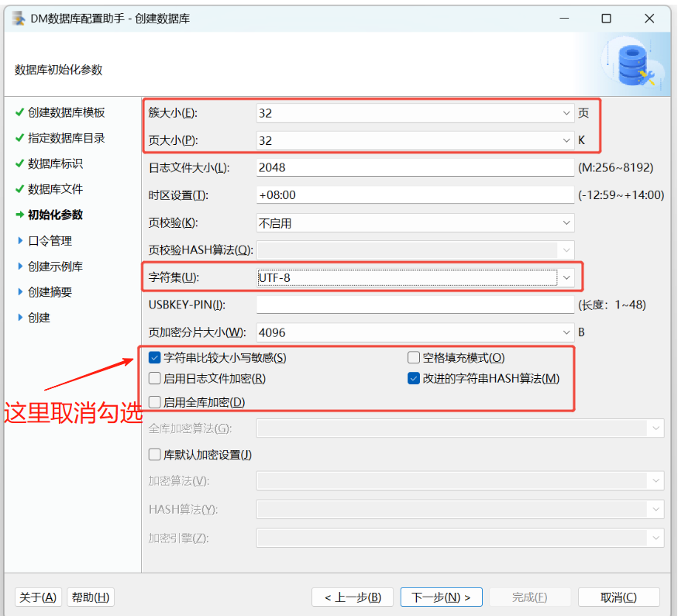This screenshot has height=616, width=678.
Task: Click 数据库初始化参数 heading text
Action: click(58, 70)
